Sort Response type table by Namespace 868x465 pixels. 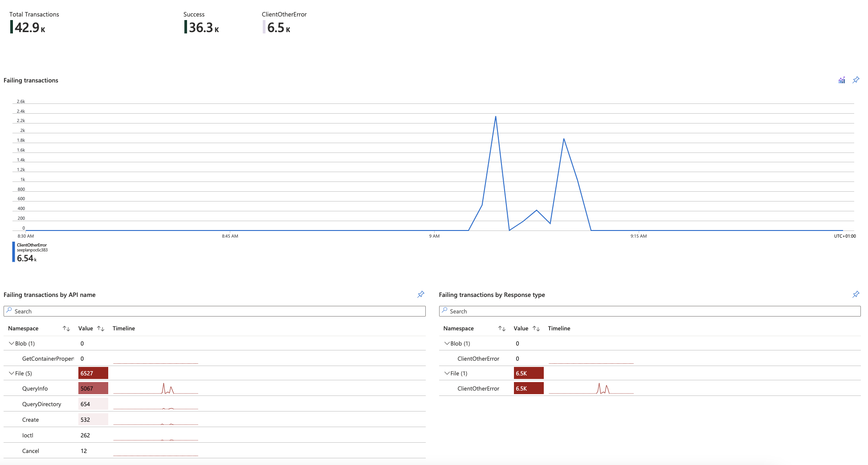501,329
